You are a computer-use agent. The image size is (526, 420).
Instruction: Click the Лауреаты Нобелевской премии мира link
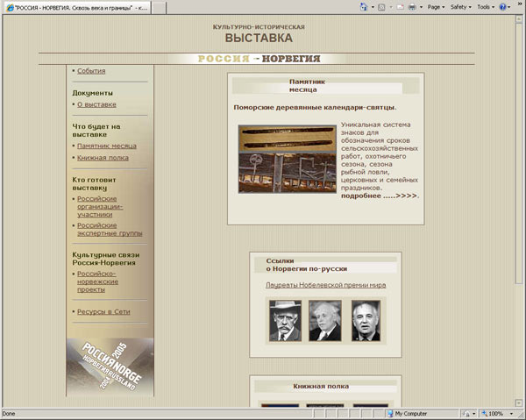tap(325, 284)
